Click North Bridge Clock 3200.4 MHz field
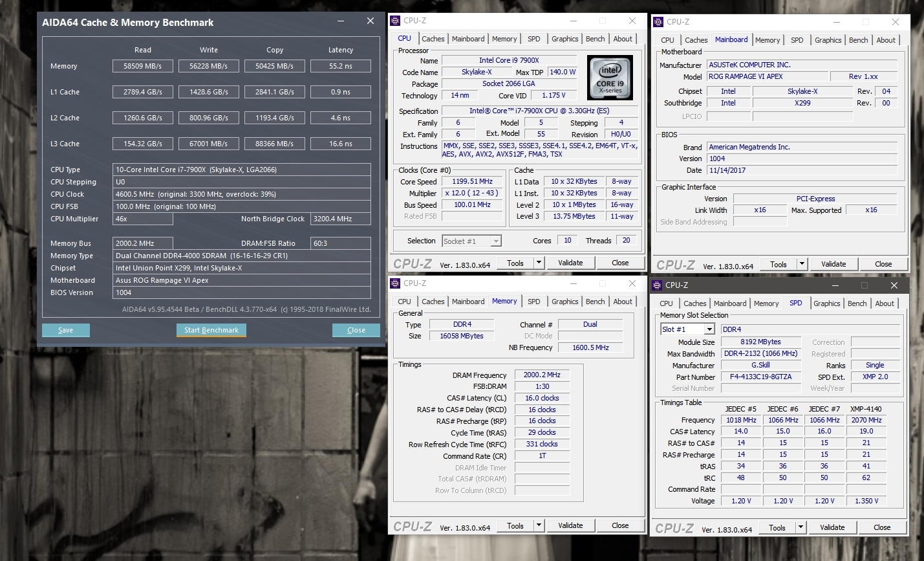Viewport: 924px width, 561px height. tap(341, 219)
